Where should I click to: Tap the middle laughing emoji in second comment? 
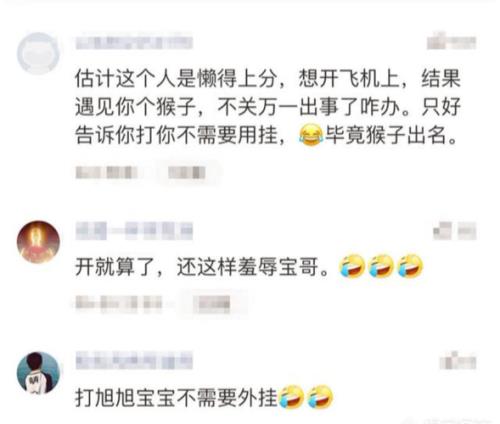(x=381, y=266)
